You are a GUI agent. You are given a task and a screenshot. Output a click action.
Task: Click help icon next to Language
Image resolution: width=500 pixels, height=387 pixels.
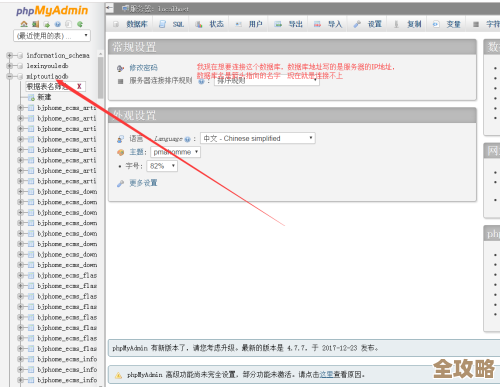(187, 139)
